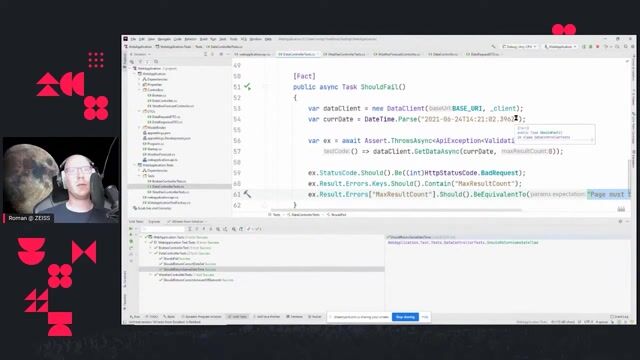Click the run all tests icon in Unit Tests toolbar
The width and height of the screenshot is (640, 360).
130,229
